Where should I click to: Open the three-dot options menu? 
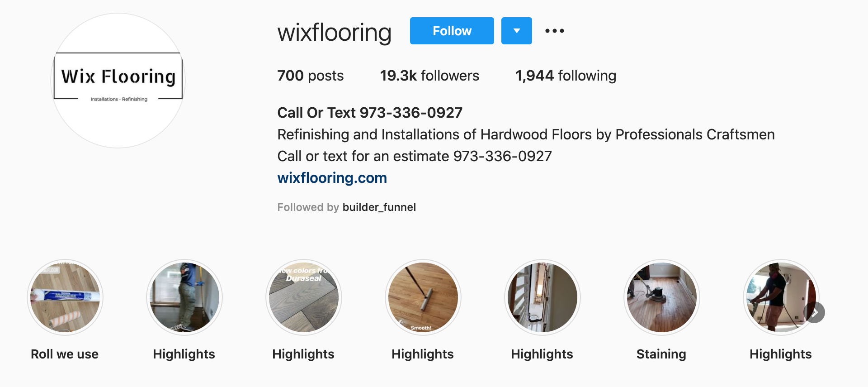point(555,31)
